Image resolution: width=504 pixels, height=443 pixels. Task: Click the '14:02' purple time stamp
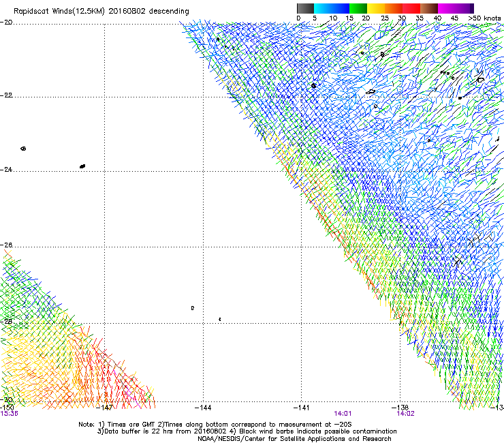point(406,414)
